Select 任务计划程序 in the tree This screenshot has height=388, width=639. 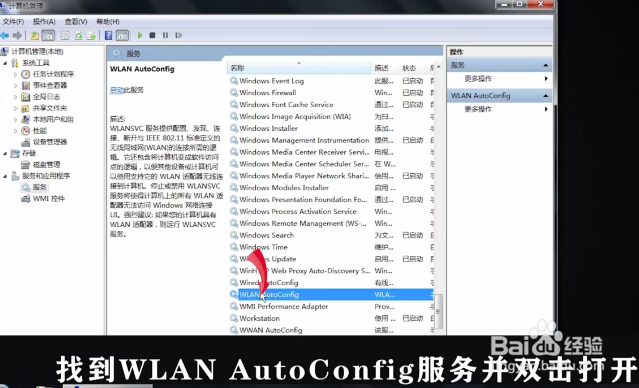53,74
